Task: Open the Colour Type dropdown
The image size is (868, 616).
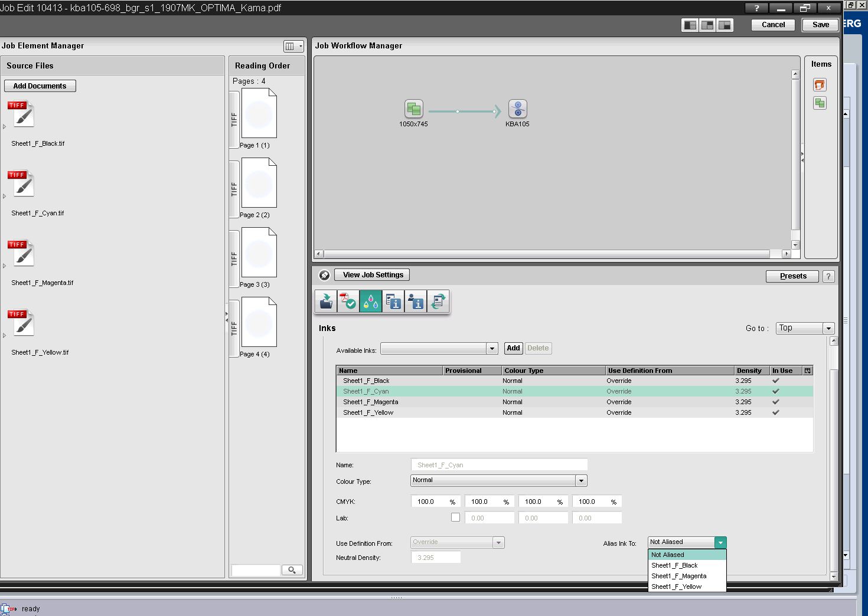Action: [x=581, y=481]
